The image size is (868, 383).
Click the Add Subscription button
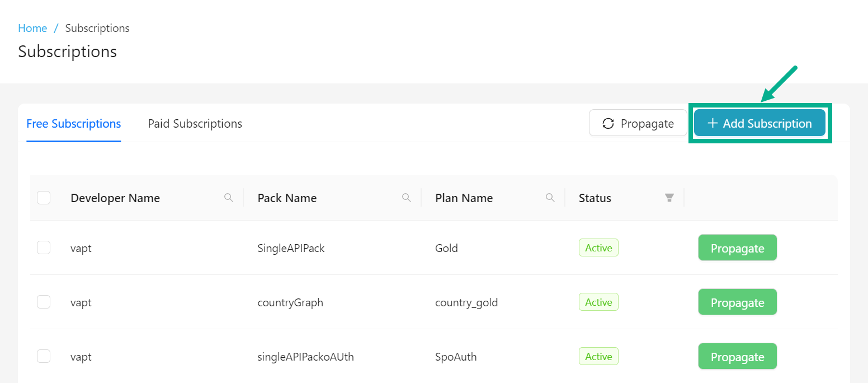(x=759, y=123)
